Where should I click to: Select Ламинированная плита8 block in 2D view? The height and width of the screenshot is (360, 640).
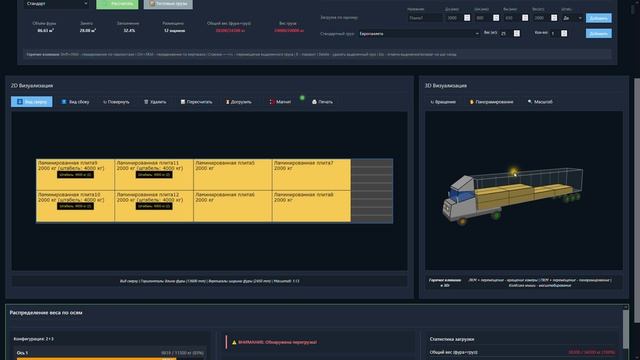(x=311, y=207)
